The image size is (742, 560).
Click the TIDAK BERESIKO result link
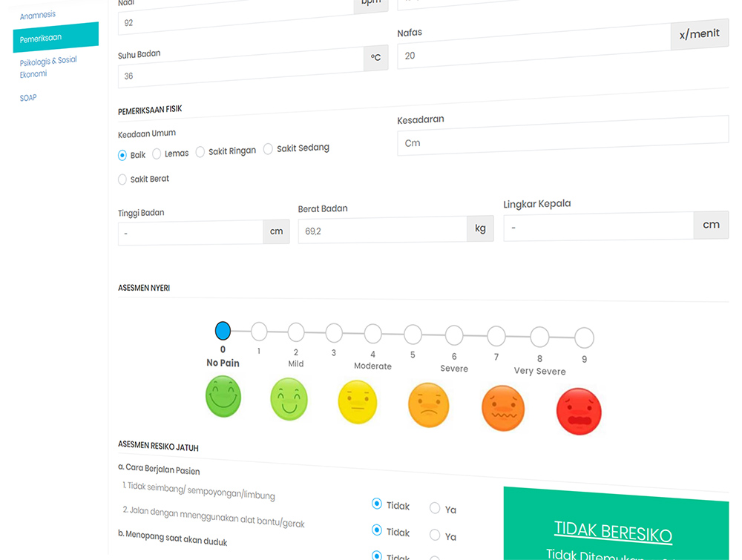coord(613,533)
